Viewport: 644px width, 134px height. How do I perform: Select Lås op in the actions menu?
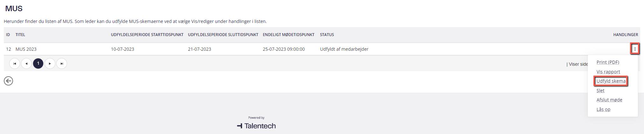tap(603, 109)
